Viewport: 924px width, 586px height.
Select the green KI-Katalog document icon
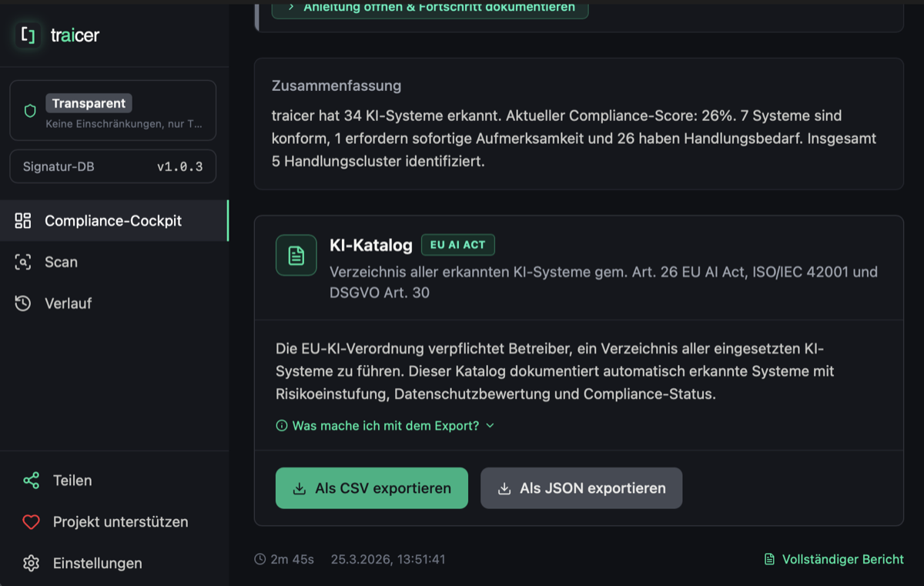(x=296, y=255)
